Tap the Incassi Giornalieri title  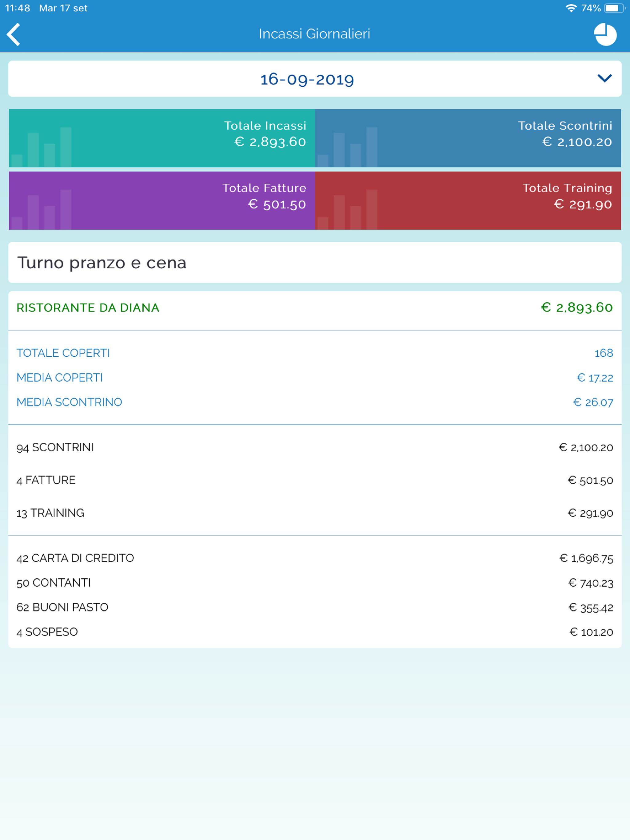pyautogui.click(x=315, y=34)
